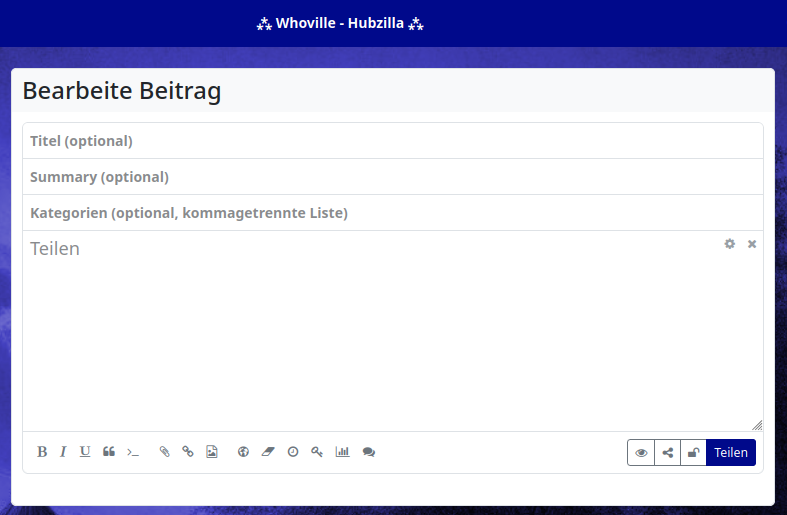Embed an image using the picture icon
This screenshot has height=515, width=787.
[211, 452]
